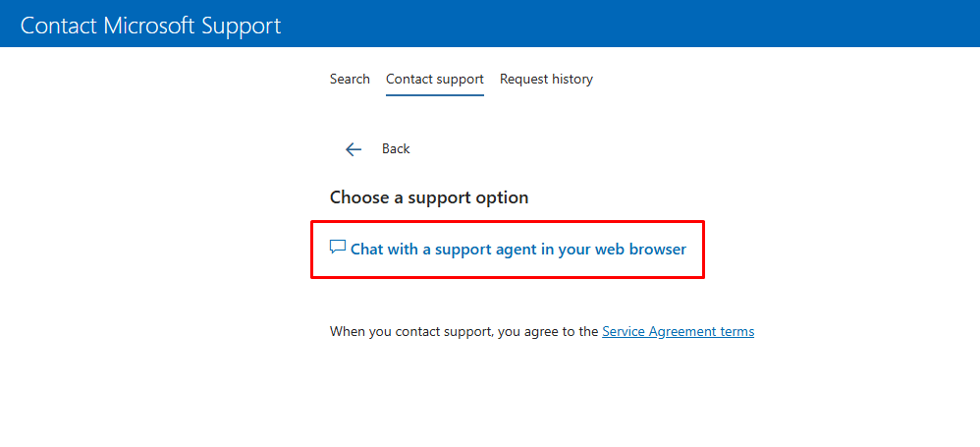The height and width of the screenshot is (447, 980).
Task: Click the word 'terms' in the agreement link
Action: point(736,331)
